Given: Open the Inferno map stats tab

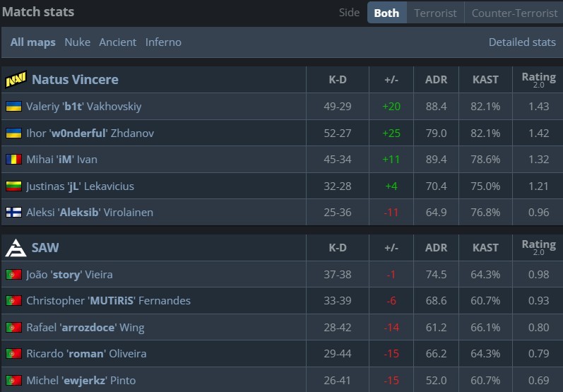Looking at the screenshot, I should tap(163, 42).
